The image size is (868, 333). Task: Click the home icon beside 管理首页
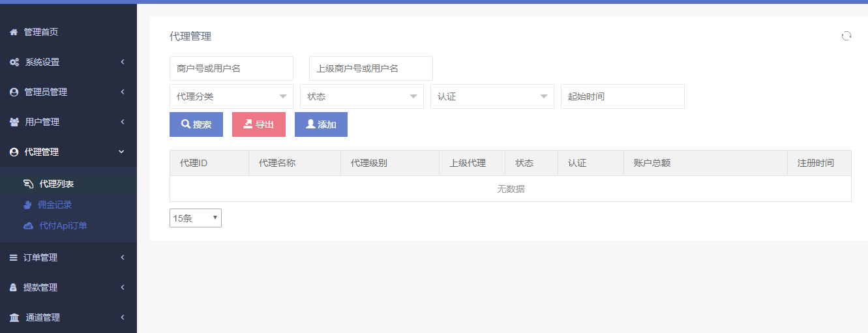coord(13,32)
